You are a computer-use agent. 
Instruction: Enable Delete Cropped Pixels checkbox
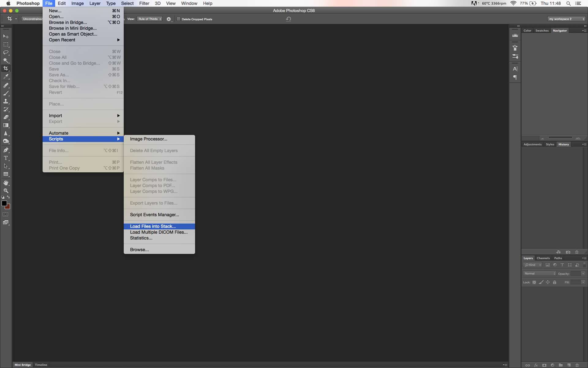179,19
